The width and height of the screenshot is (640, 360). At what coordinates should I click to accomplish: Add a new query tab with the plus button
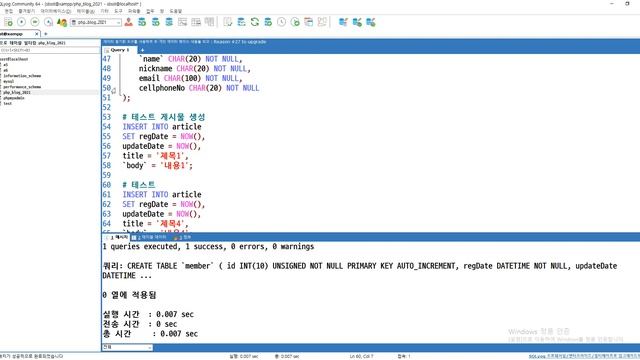point(142,50)
